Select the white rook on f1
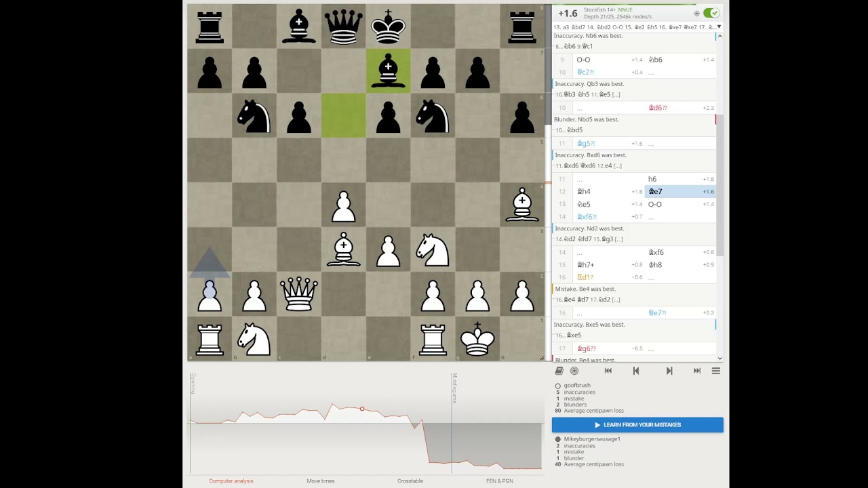Viewport: 868px width, 488px height. [433, 339]
